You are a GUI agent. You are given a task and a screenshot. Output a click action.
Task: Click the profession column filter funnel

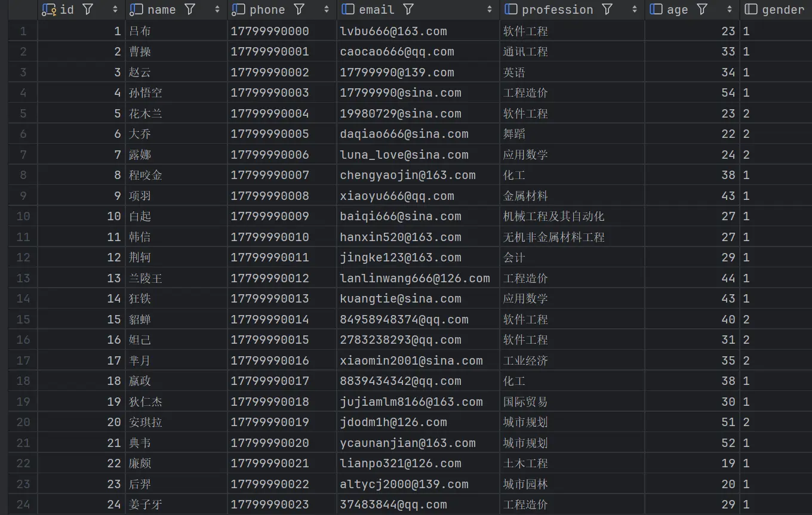[607, 10]
